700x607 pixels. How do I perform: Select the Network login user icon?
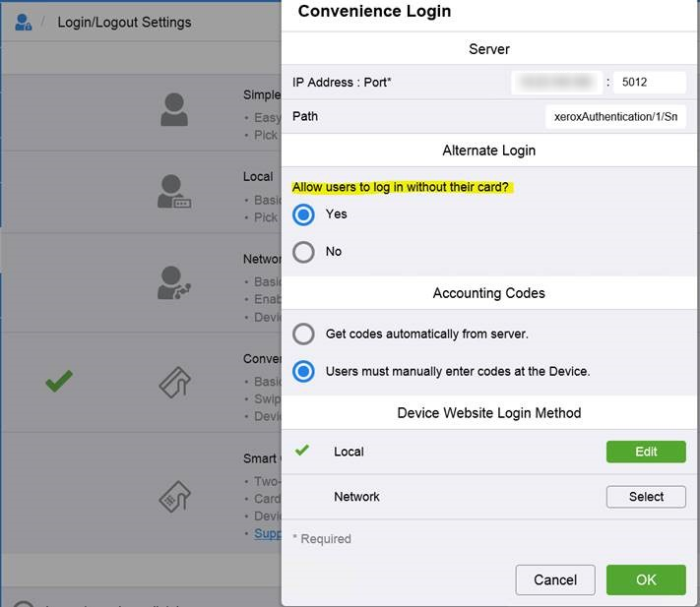173,282
